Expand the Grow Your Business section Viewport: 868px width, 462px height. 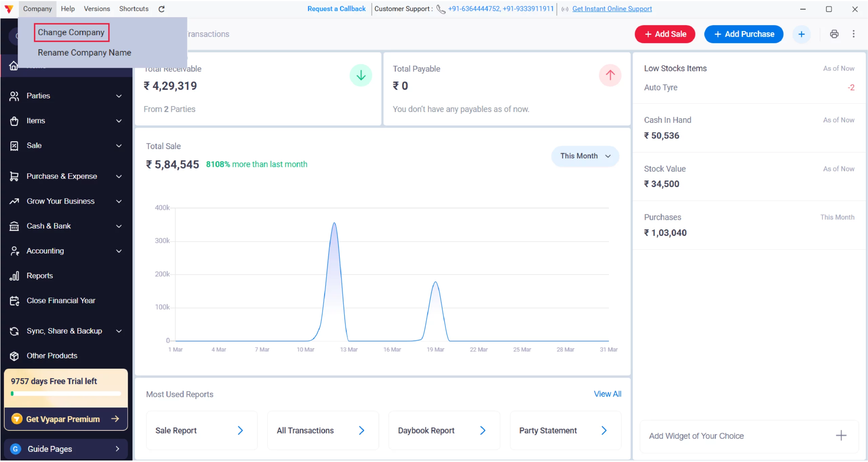click(119, 202)
